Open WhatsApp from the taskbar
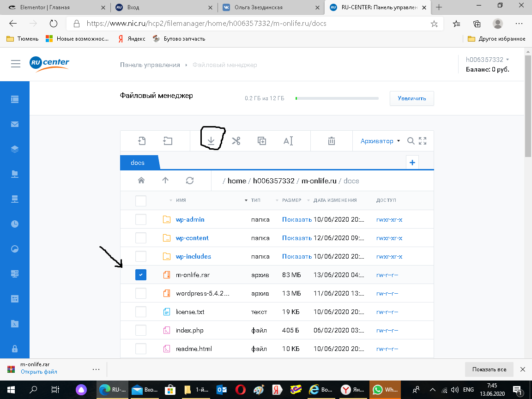This screenshot has width=532, height=399. (386, 390)
